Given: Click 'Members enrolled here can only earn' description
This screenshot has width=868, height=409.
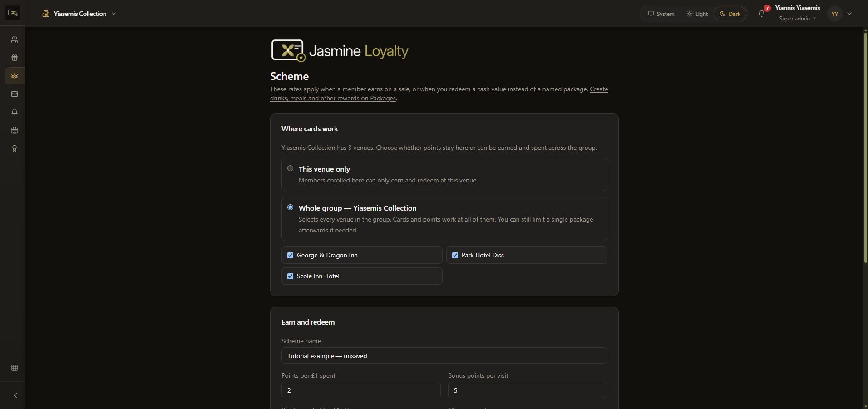Looking at the screenshot, I should coord(388,180).
